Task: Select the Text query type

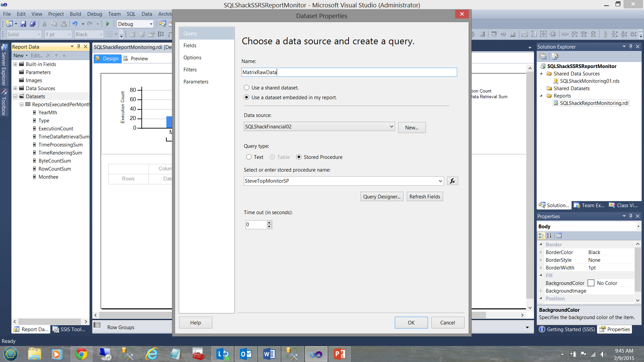Action: (249, 157)
